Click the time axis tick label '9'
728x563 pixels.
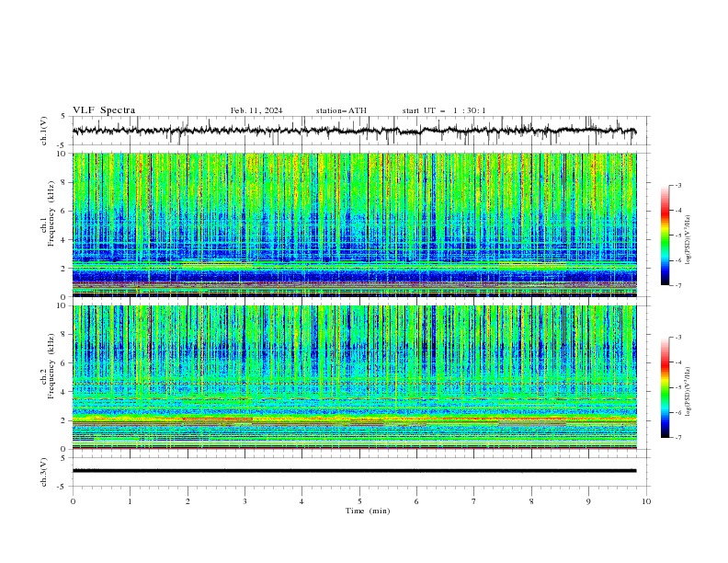tap(588, 501)
